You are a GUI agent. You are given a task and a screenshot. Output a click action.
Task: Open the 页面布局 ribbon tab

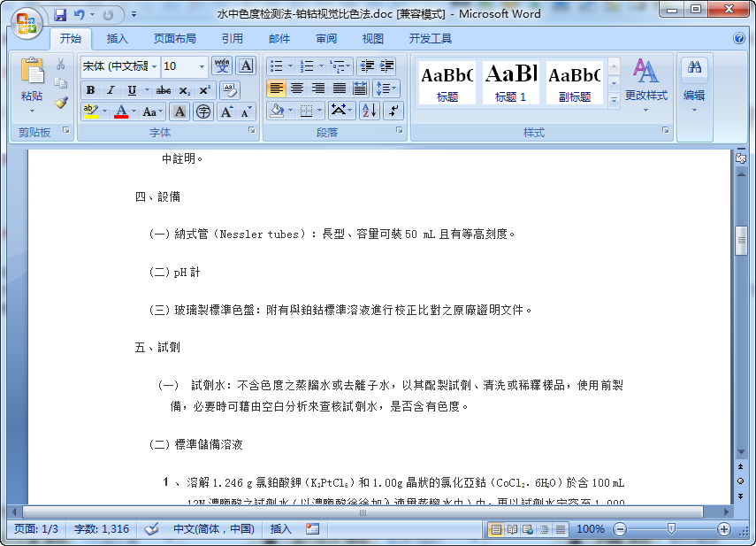[174, 39]
